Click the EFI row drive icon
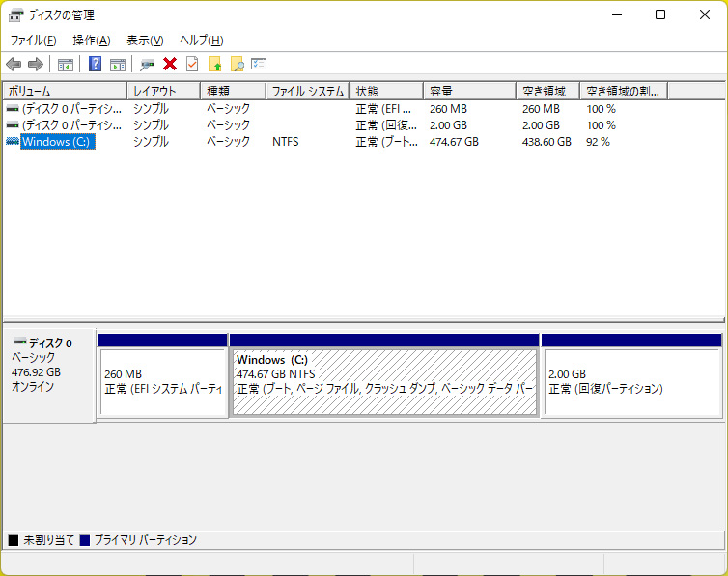This screenshot has width=728, height=576. 13,109
